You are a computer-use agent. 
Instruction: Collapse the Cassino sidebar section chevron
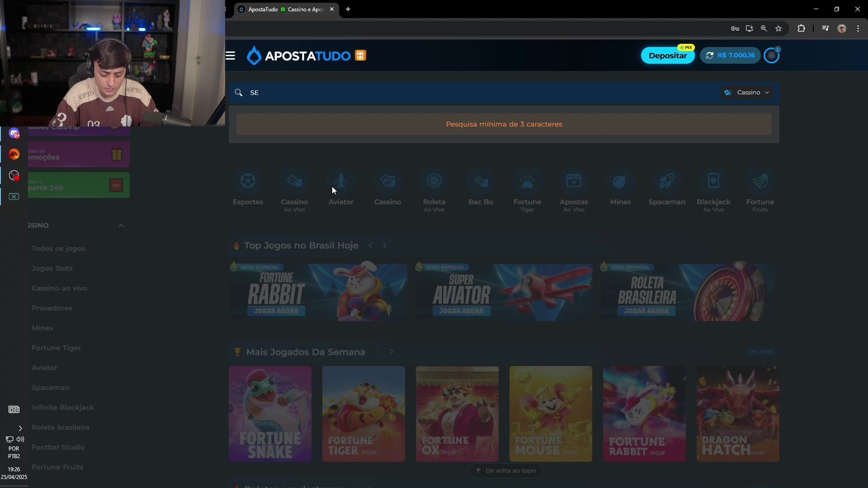tap(121, 225)
